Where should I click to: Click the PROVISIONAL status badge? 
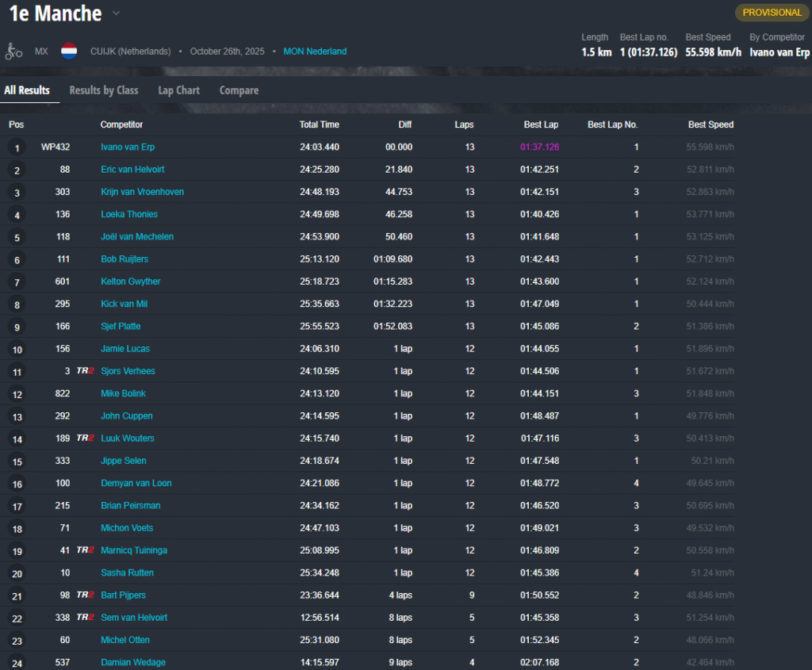pyautogui.click(x=772, y=13)
